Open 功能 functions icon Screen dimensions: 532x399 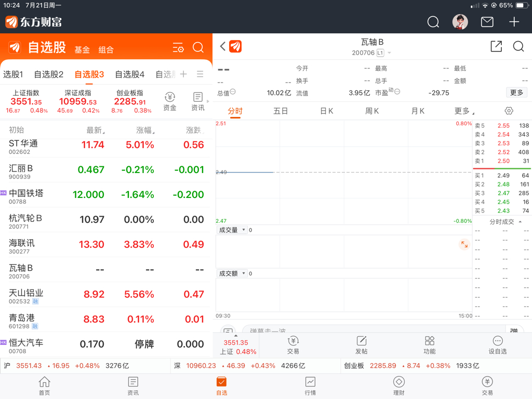point(430,345)
